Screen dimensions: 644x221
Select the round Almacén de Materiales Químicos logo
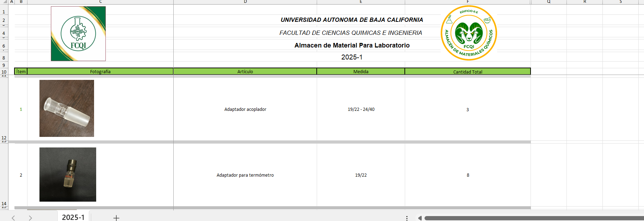[469, 33]
